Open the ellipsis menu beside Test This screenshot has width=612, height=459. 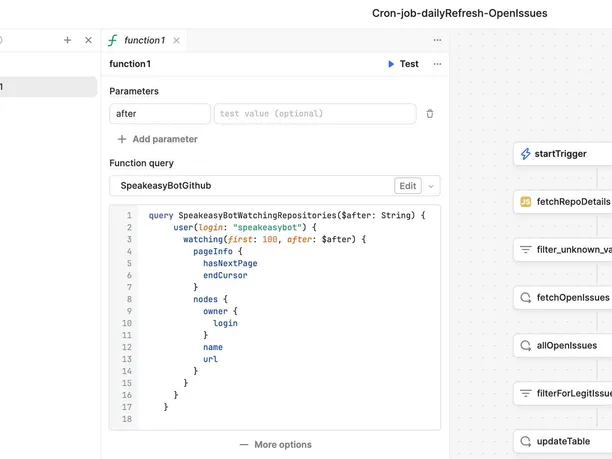(x=437, y=64)
